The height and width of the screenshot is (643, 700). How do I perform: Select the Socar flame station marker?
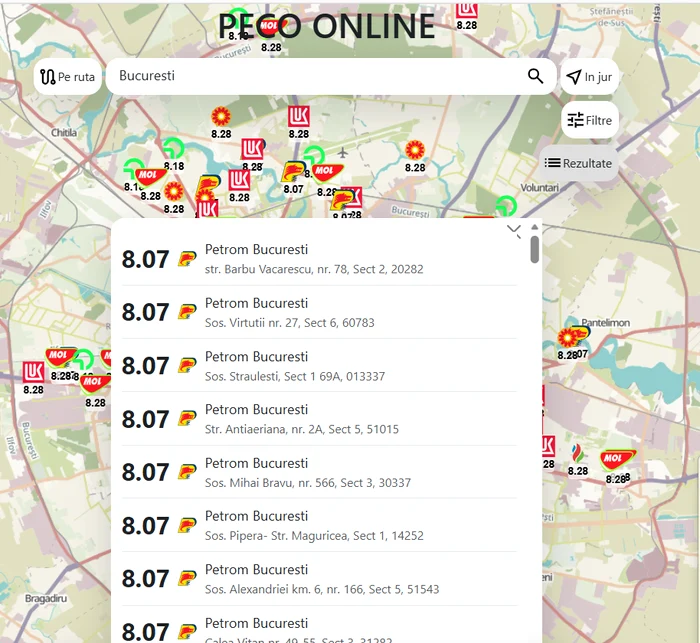click(577, 452)
